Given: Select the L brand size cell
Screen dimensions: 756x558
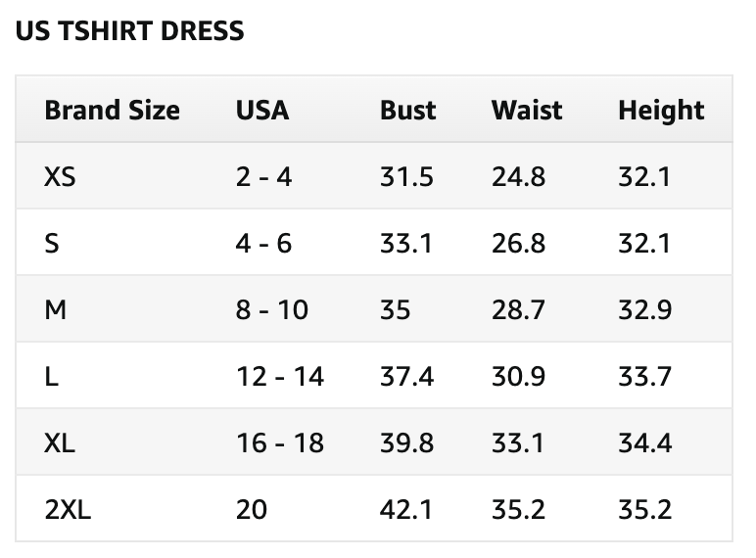Looking at the screenshot, I should click(x=51, y=376).
